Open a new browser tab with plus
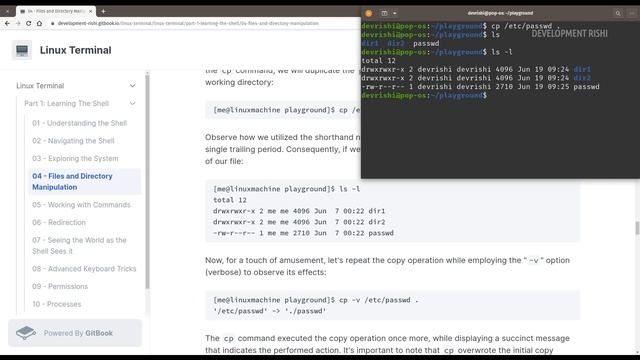 (x=103, y=11)
